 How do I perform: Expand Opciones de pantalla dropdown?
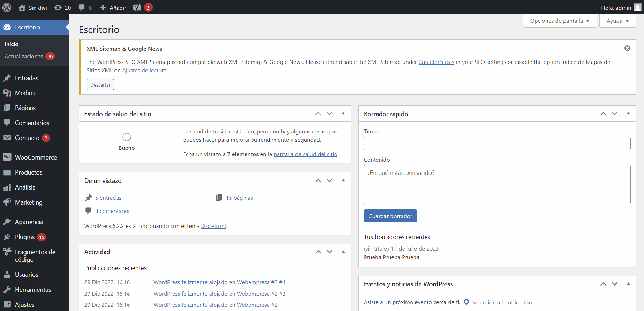click(x=560, y=21)
